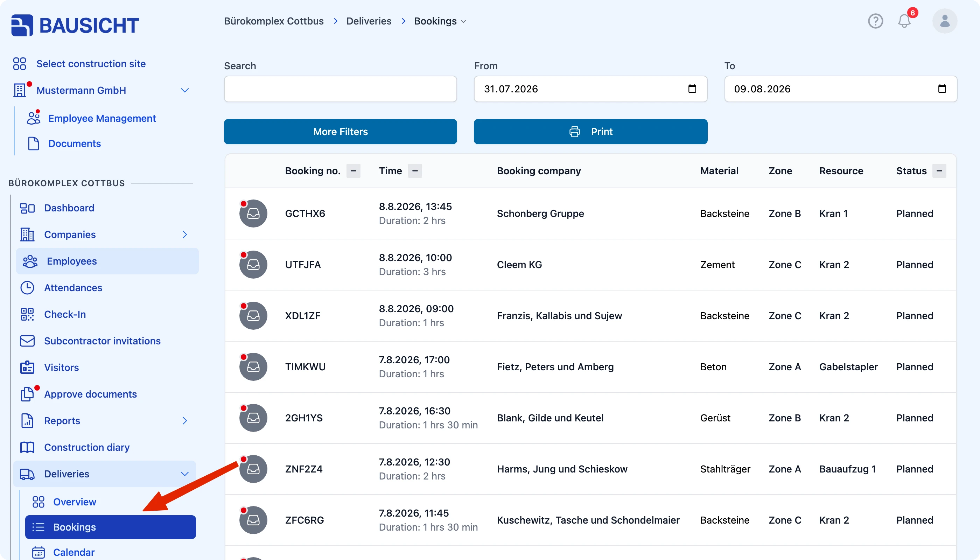The image size is (980, 560).
Task: Select booking company Cleem KG
Action: click(x=519, y=265)
